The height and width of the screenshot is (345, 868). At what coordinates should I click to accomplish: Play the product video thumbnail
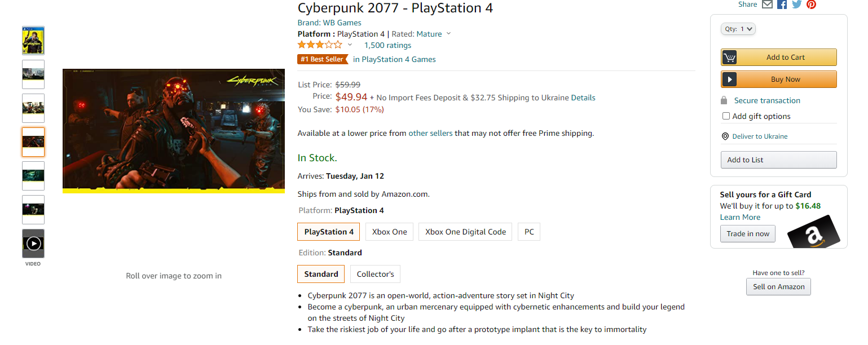(33, 244)
